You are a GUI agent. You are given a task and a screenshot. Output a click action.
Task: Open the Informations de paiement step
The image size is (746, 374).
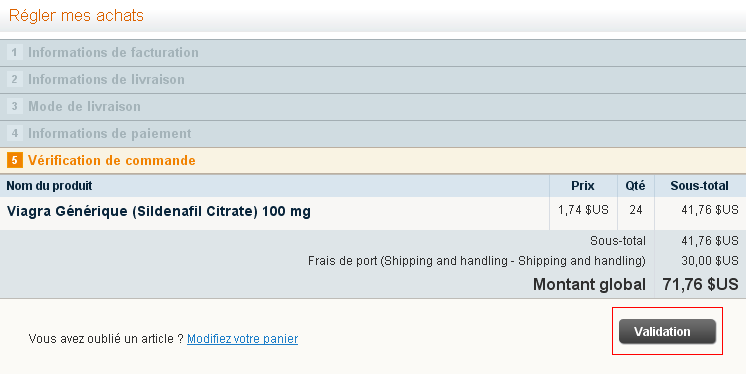pos(373,134)
